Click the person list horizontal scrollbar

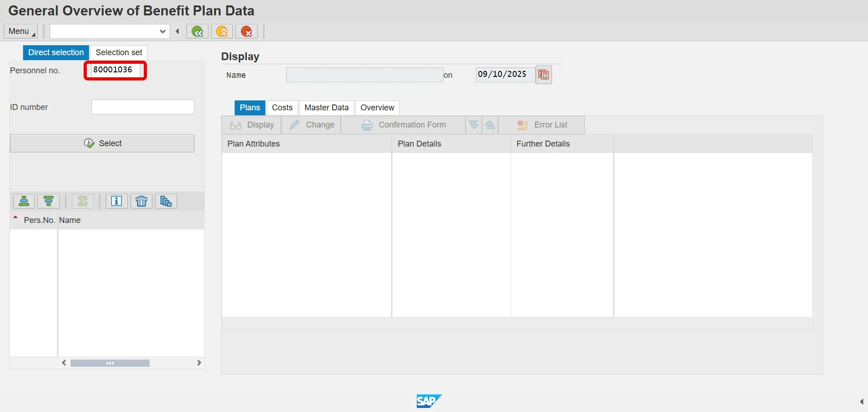tap(110, 363)
